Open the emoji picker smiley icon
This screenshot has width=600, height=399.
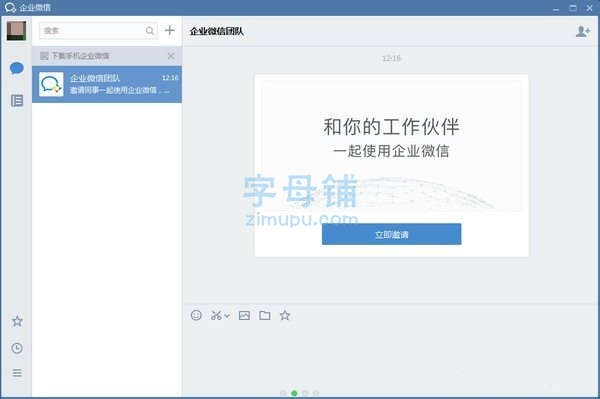pos(196,315)
